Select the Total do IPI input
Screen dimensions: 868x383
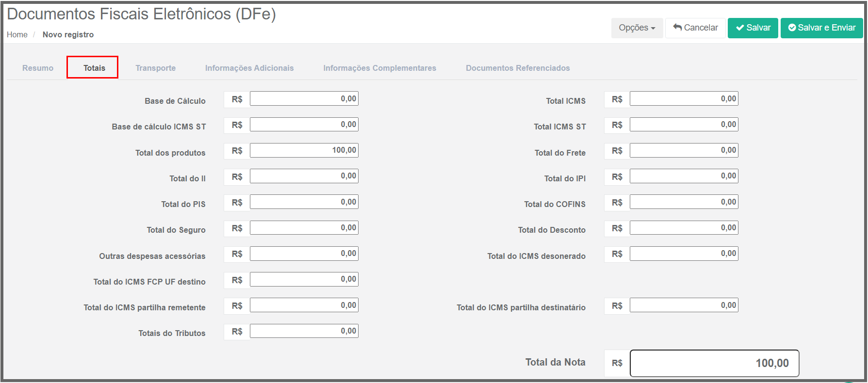[x=684, y=176]
